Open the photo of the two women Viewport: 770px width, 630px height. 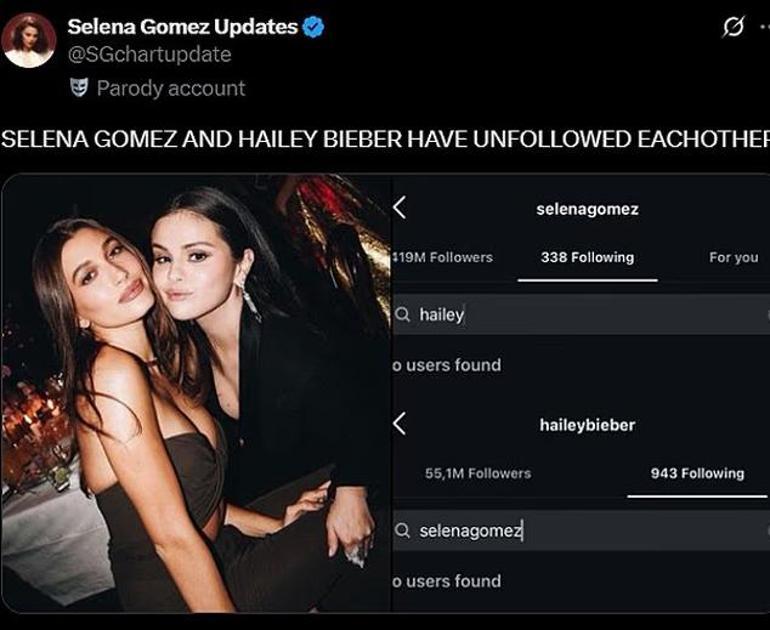[x=196, y=393]
